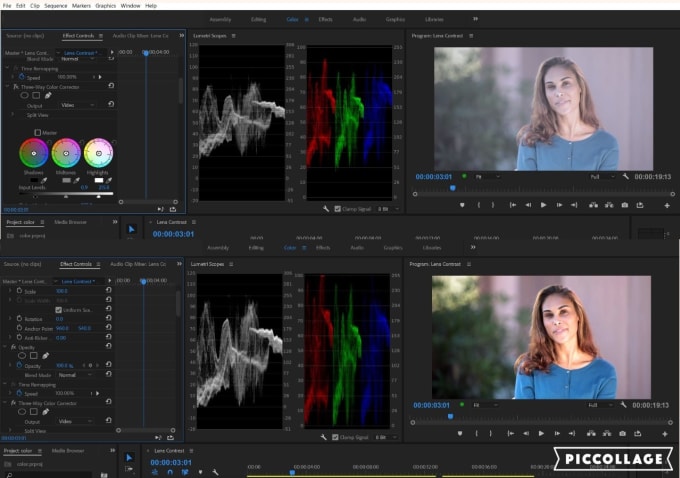Screen dimensions: 680x478
Task: Uncheck Uniform Scale in bottom Effect Controls
Action: (59, 310)
